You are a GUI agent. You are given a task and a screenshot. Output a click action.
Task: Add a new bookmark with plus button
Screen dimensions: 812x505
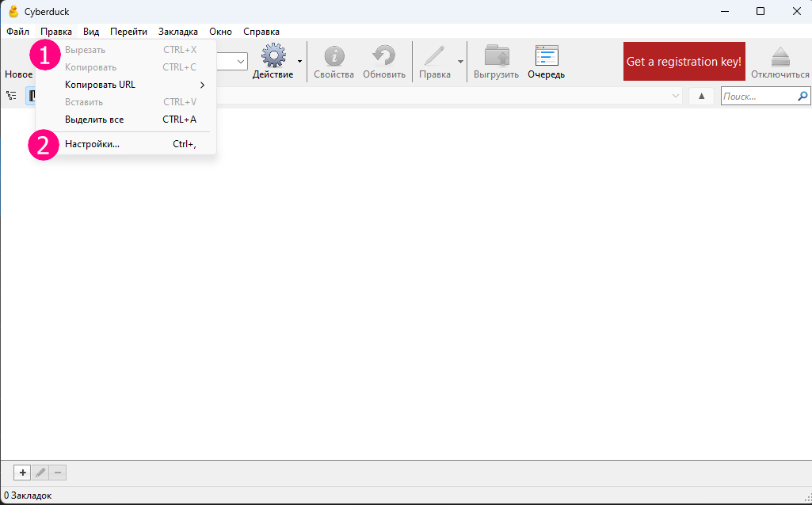click(22, 473)
